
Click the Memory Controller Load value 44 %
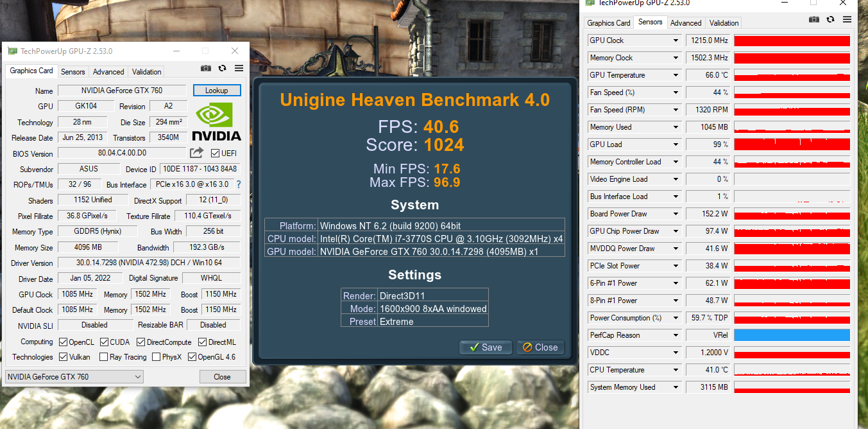pos(709,162)
